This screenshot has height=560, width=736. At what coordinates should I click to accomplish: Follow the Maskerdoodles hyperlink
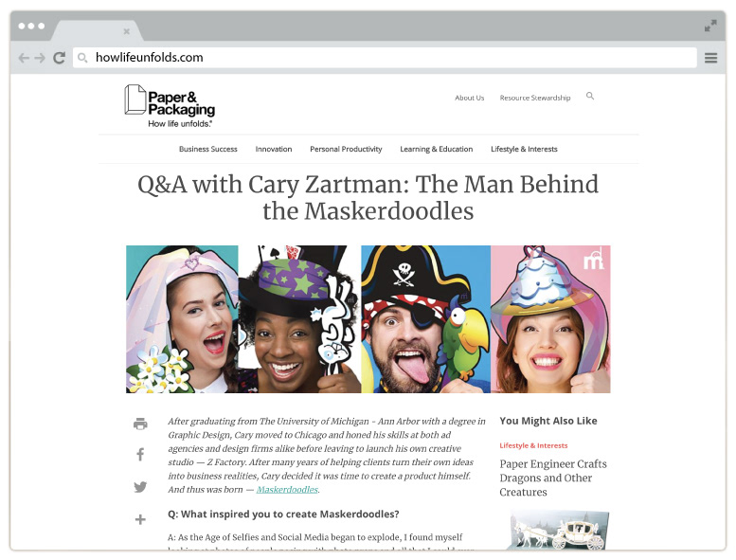click(287, 489)
